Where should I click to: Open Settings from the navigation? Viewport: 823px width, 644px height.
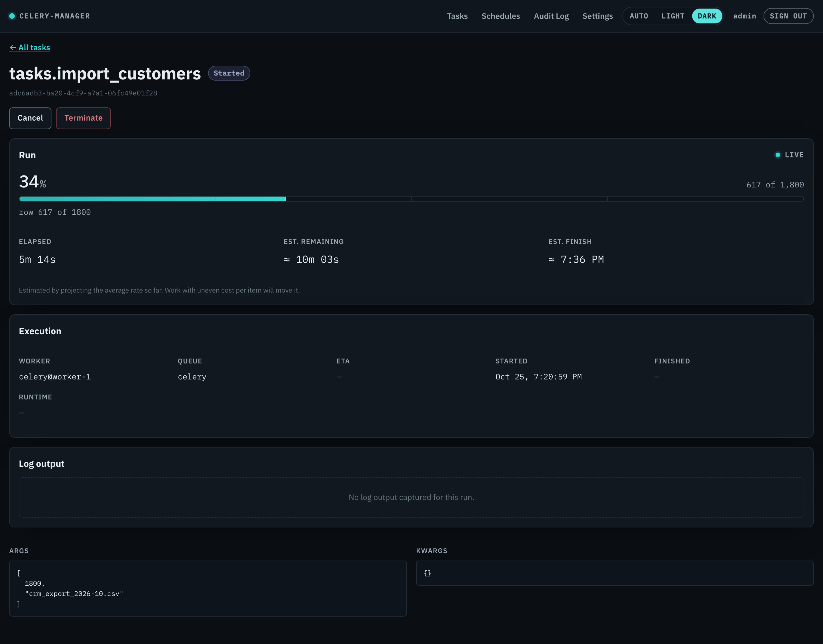click(598, 16)
